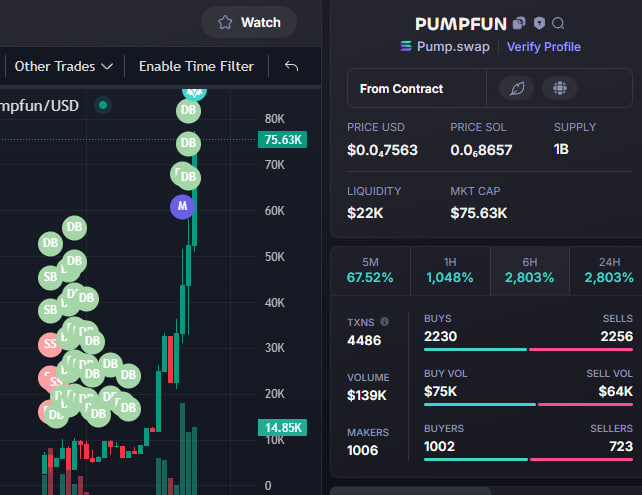The width and height of the screenshot is (642, 495).
Task: Click the PRICE USD value $0.0₄7563
Action: pos(382,150)
